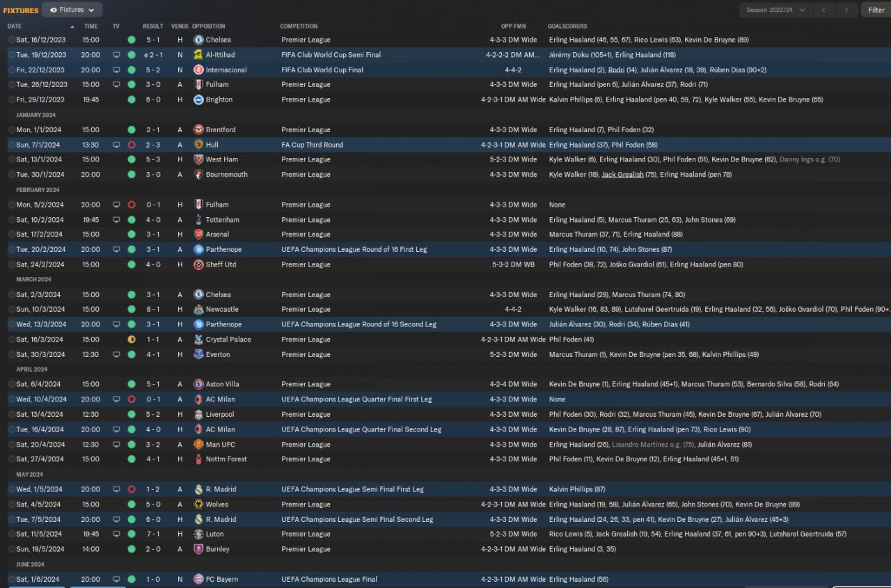Open R. Madrid from the 7/5/2024 row
Image resolution: width=891 pixels, height=588 pixels.
pos(221,519)
